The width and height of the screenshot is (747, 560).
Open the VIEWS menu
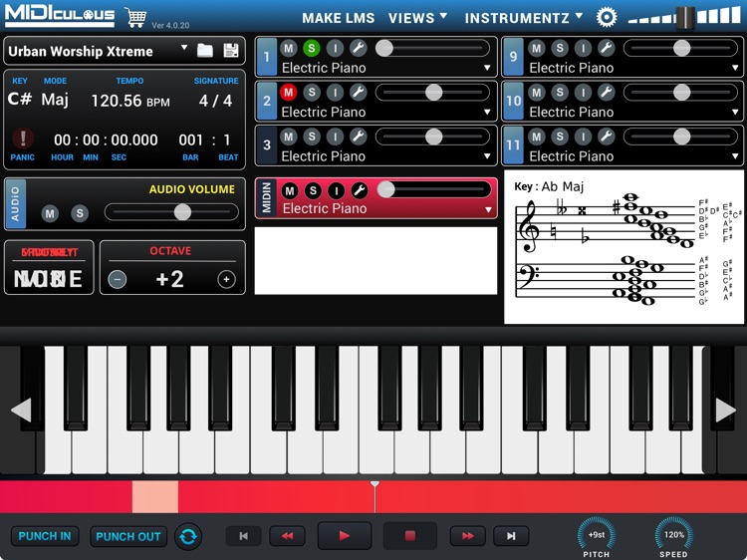[x=417, y=18]
